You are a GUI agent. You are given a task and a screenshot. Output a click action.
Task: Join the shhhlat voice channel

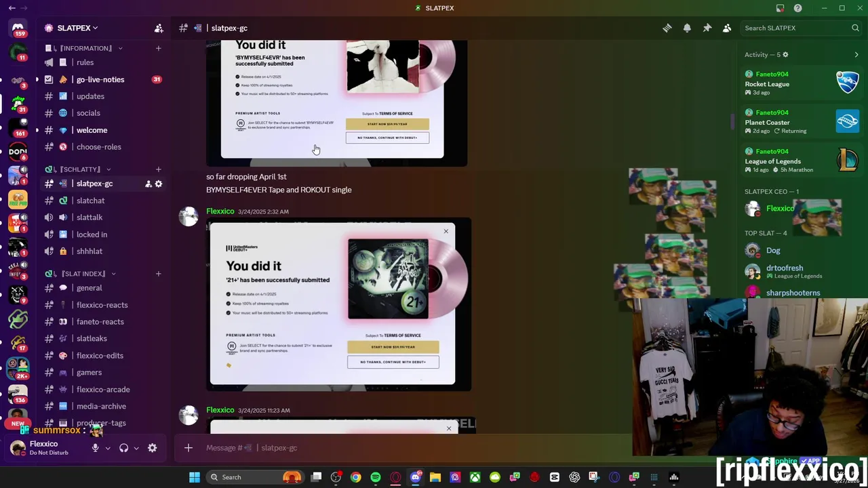click(103, 251)
